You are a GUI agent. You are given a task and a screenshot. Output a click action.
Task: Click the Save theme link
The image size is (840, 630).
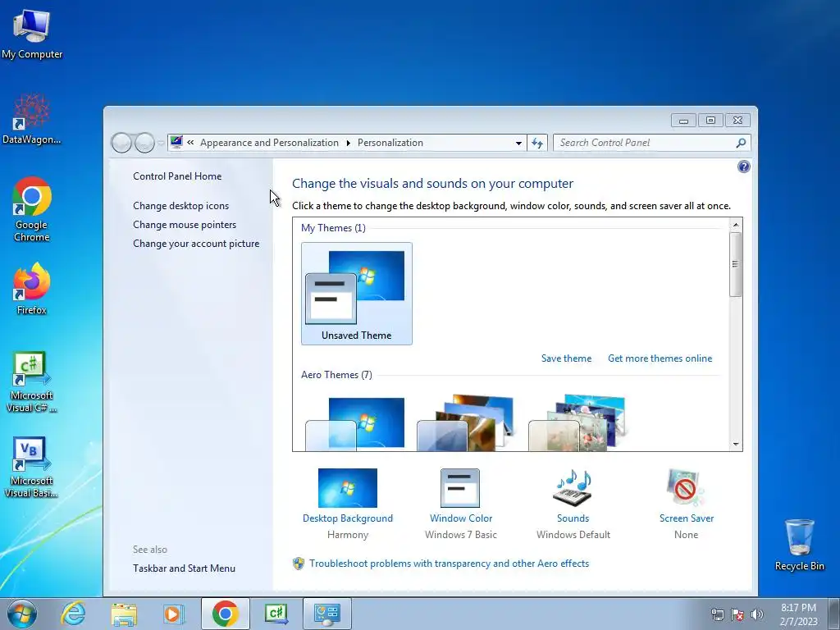(x=566, y=358)
